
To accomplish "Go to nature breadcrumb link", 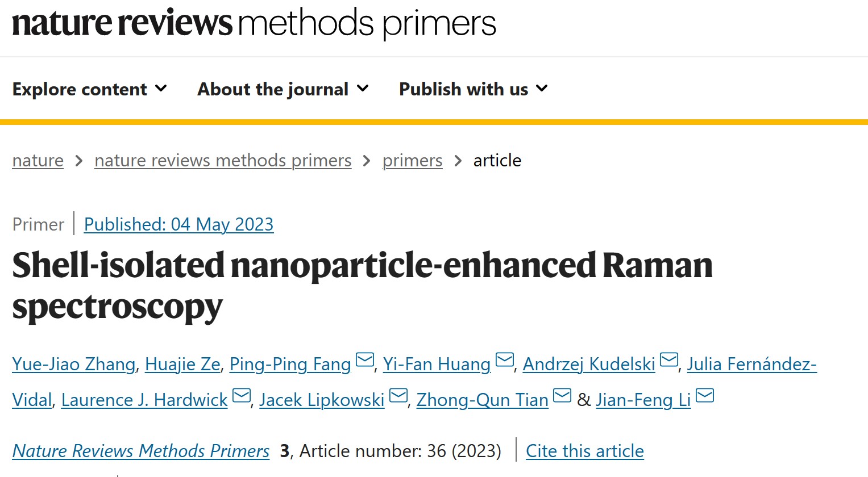I will click(x=38, y=161).
